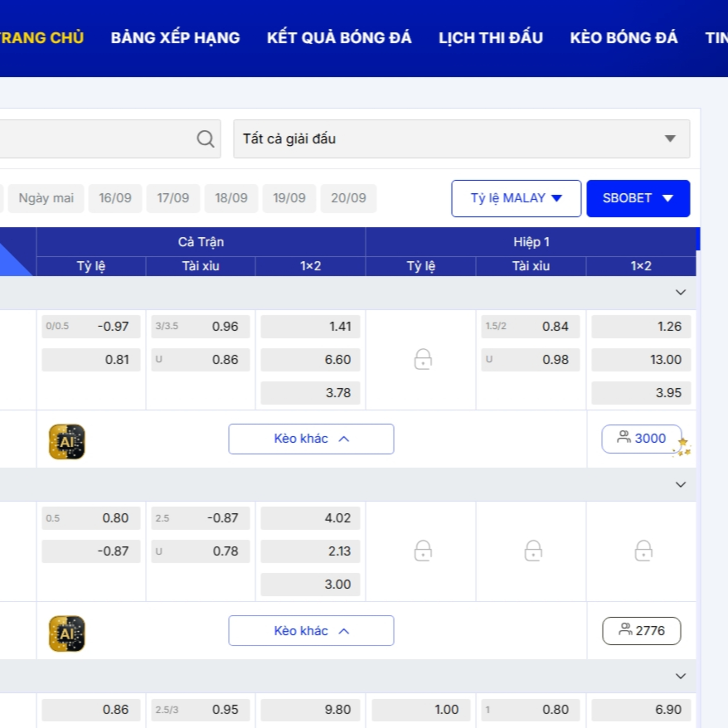Click the 3000 viewers badge

click(642, 438)
